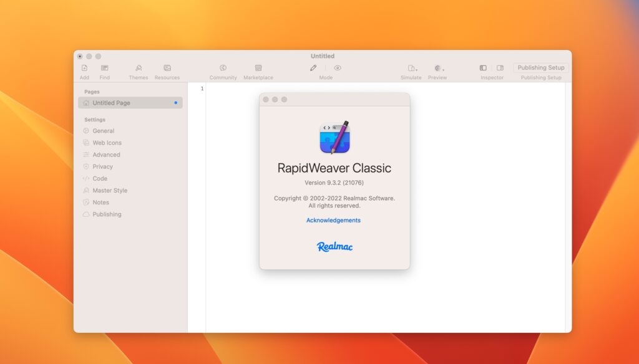The width and height of the screenshot is (639, 364).
Task: Click the Realmac logo in the about window
Action: pyautogui.click(x=334, y=246)
